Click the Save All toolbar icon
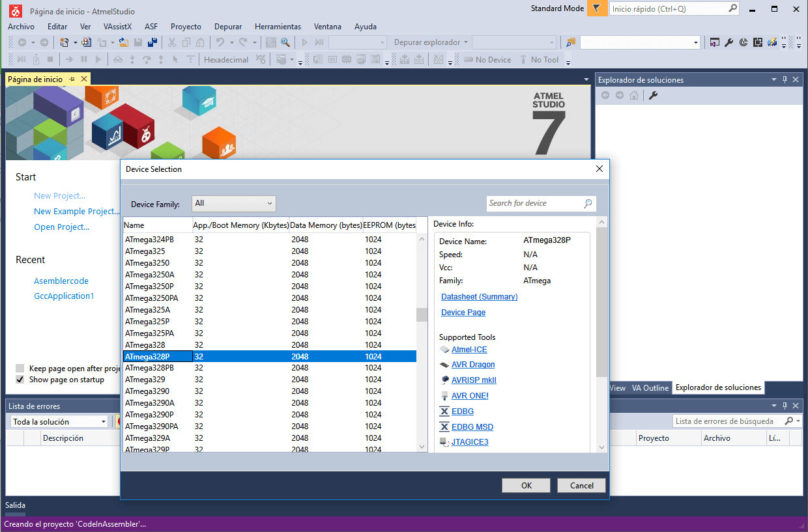 (x=152, y=42)
